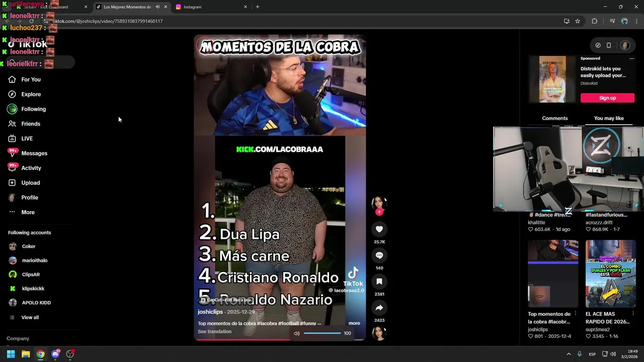The height and width of the screenshot is (362, 644).
Task: Open the For You feed
Action: [x=31, y=79]
